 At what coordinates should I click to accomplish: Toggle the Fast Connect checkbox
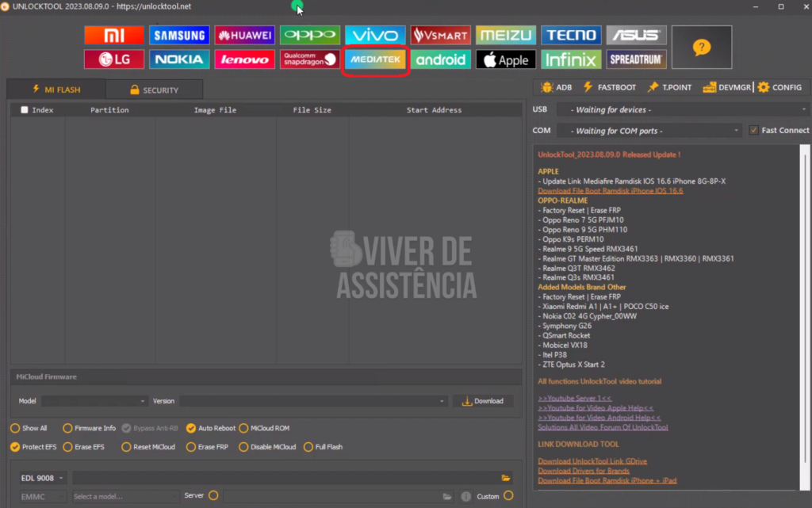pyautogui.click(x=753, y=130)
